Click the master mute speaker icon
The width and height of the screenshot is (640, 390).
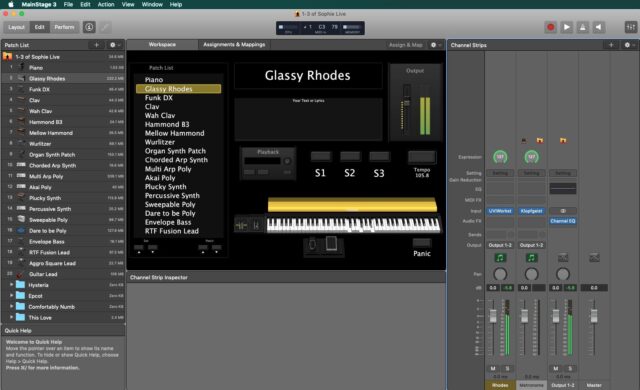[598, 27]
